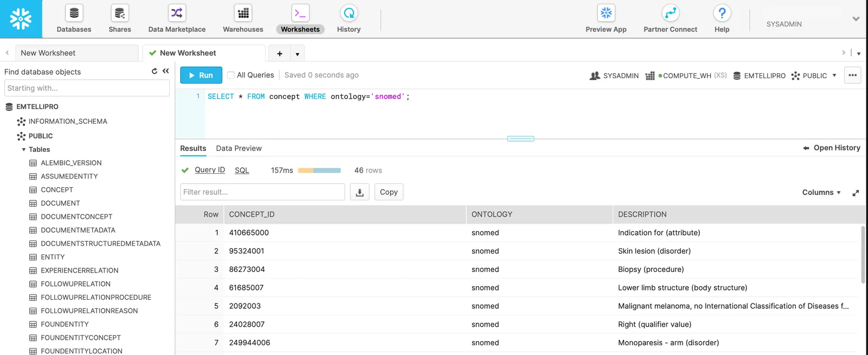Refresh the database objects list
This screenshot has height=355, width=868.
[155, 71]
